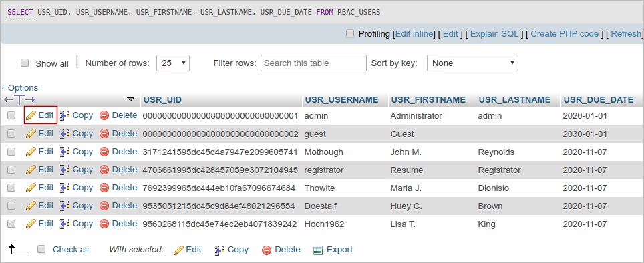Image resolution: width=644 pixels, height=263 pixels.
Task: Click pencil icon in the registrator row
Action: pos(31,170)
